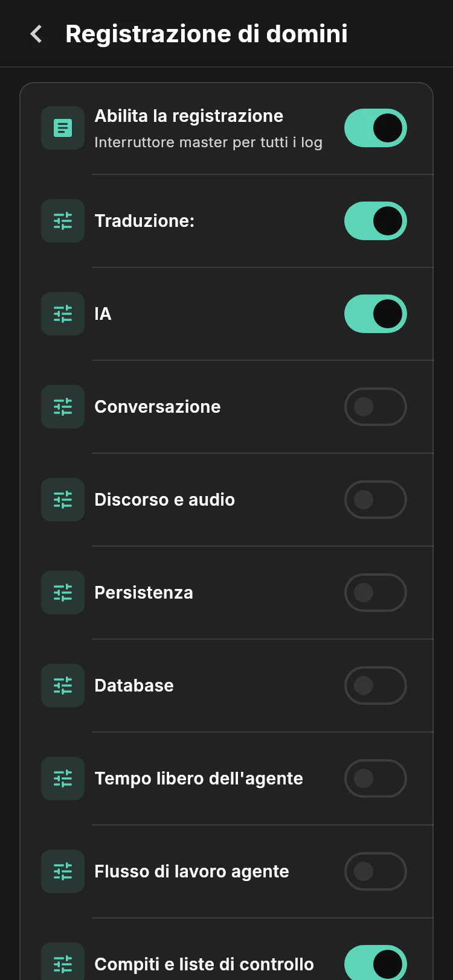Click the sliders icon next to IA
453x980 pixels.
pos(63,314)
